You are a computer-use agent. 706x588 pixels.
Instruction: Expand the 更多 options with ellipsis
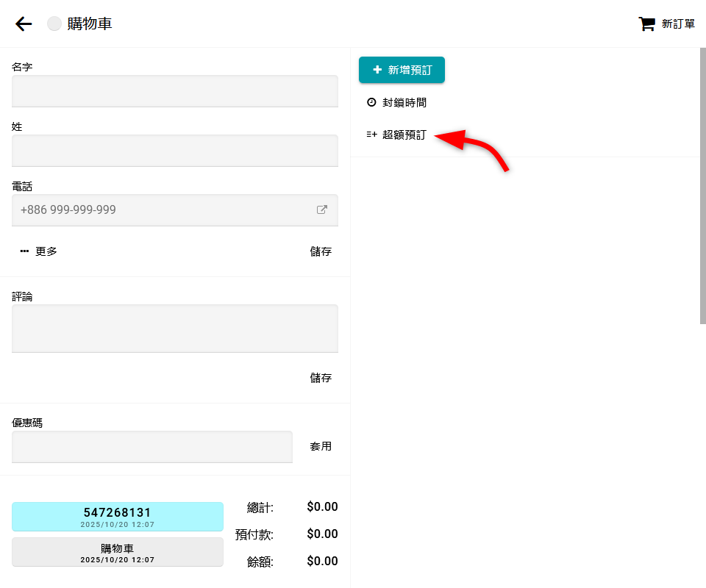tap(39, 251)
